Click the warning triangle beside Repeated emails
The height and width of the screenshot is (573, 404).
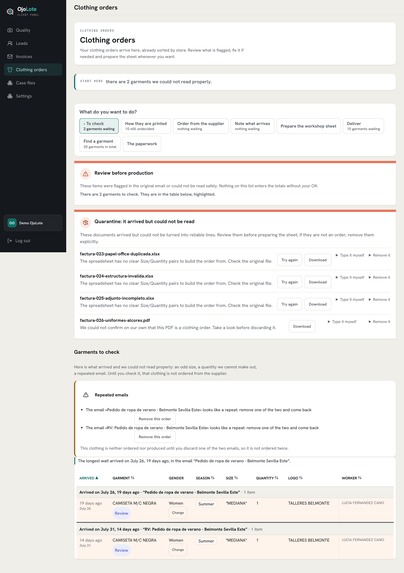coord(85,395)
